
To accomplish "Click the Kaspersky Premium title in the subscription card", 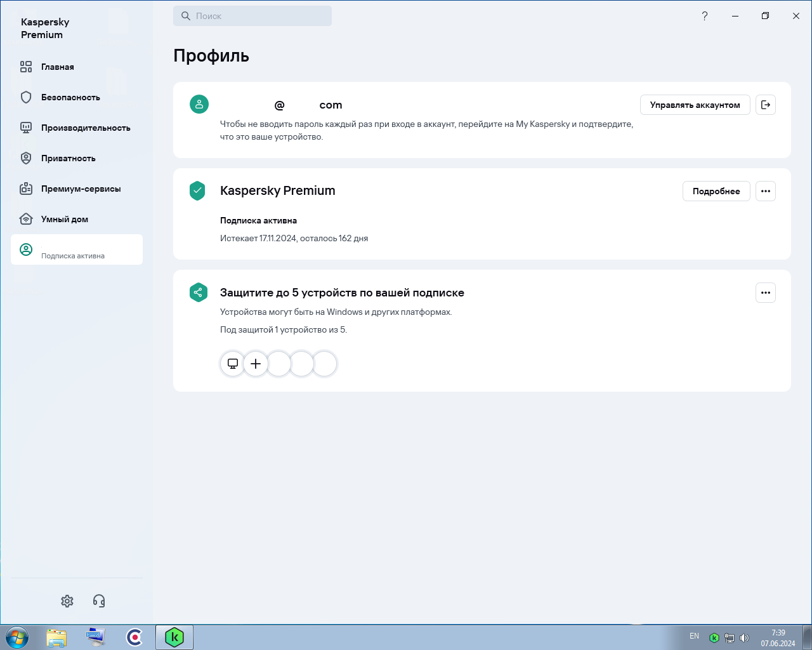I will click(278, 190).
